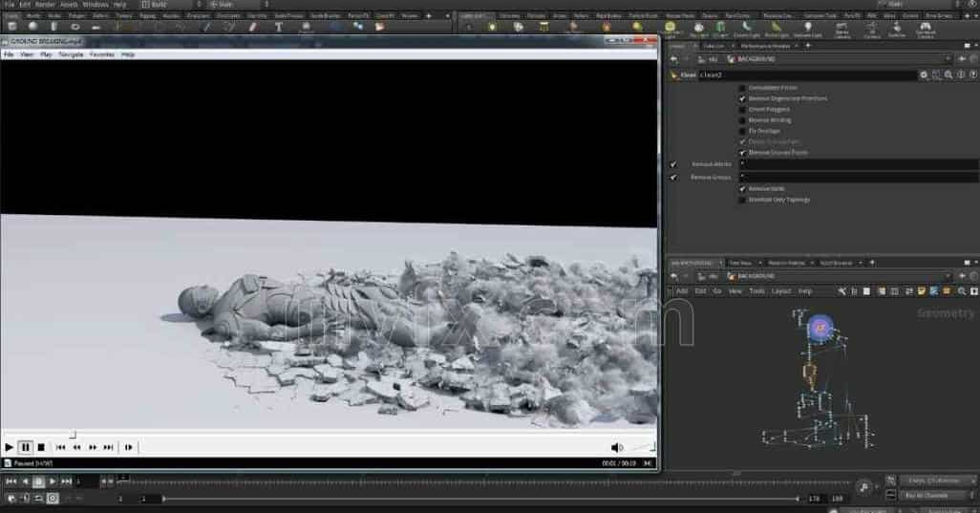The image size is (980, 513).
Task: Click the wrench icon in network toolbar
Action: [x=842, y=291]
